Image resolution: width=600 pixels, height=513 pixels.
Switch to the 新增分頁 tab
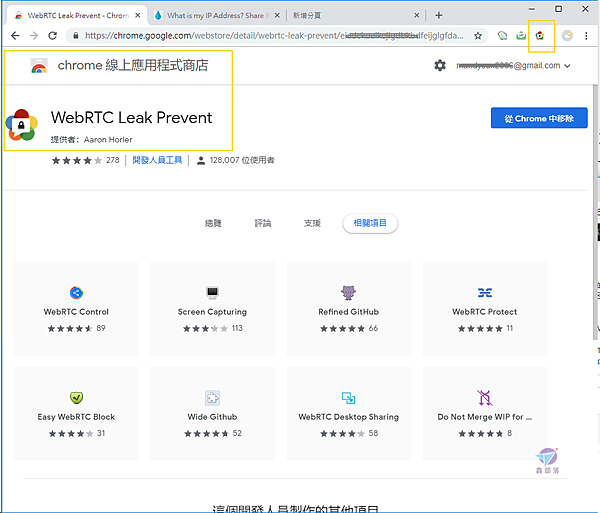pos(354,15)
